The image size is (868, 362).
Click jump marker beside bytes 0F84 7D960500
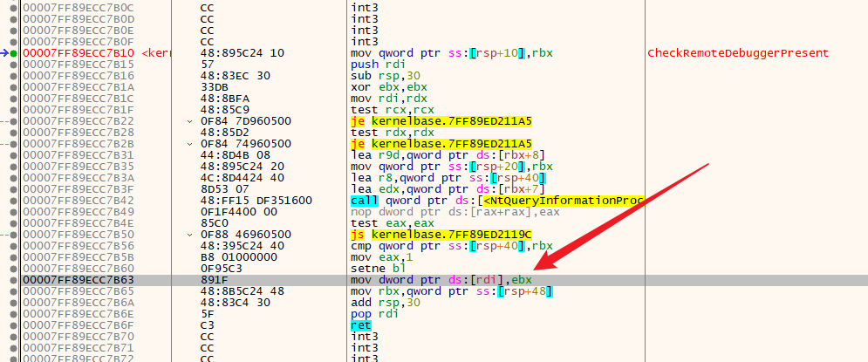191,121
